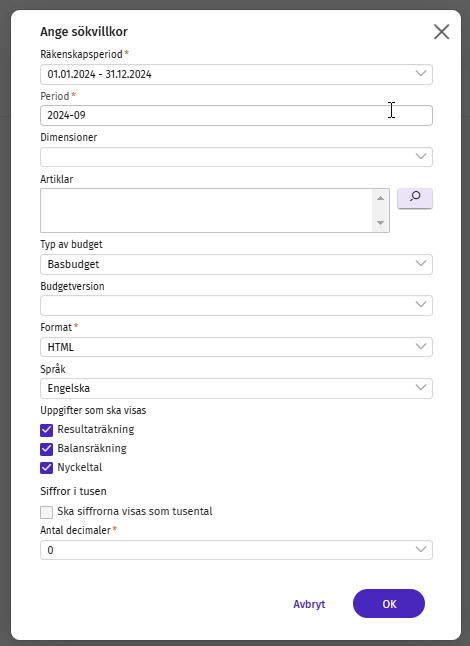Image resolution: width=470 pixels, height=646 pixels.
Task: Open the Typ av budget dropdown
Action: point(236,264)
